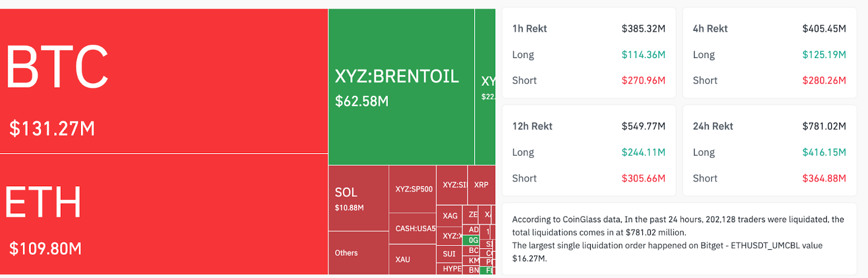
Task: Click the XRP heatmap block
Action: (x=481, y=185)
